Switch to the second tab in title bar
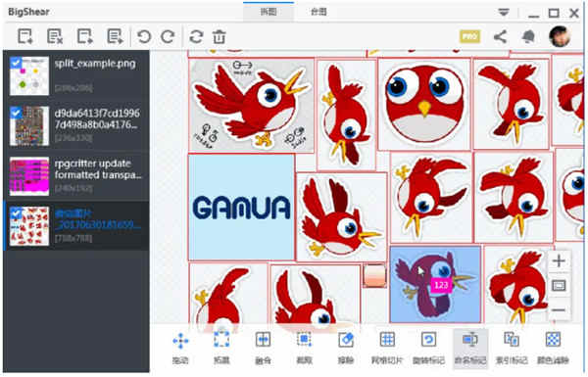 point(318,12)
